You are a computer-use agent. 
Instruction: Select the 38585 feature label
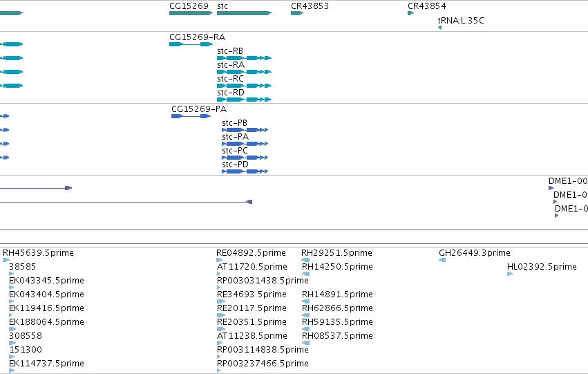tap(23, 267)
